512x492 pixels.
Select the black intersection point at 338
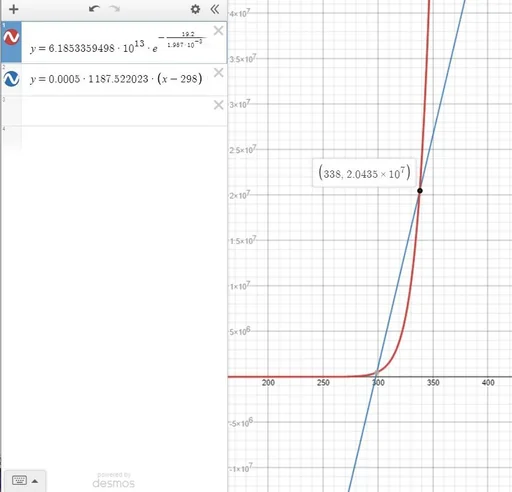pos(420,191)
